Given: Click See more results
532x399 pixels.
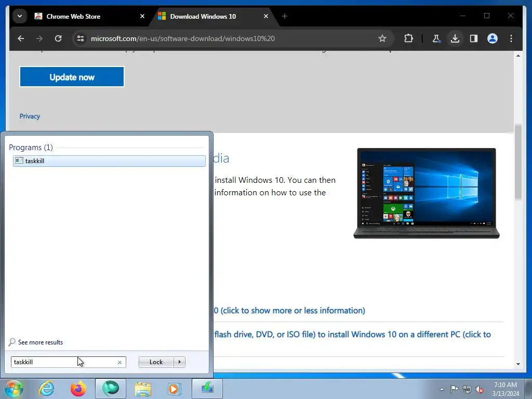Looking at the screenshot, I should tap(41, 342).
